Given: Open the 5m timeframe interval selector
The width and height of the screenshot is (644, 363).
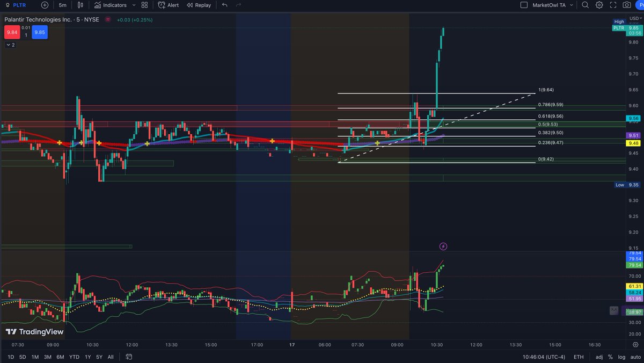Looking at the screenshot, I should point(63,5).
